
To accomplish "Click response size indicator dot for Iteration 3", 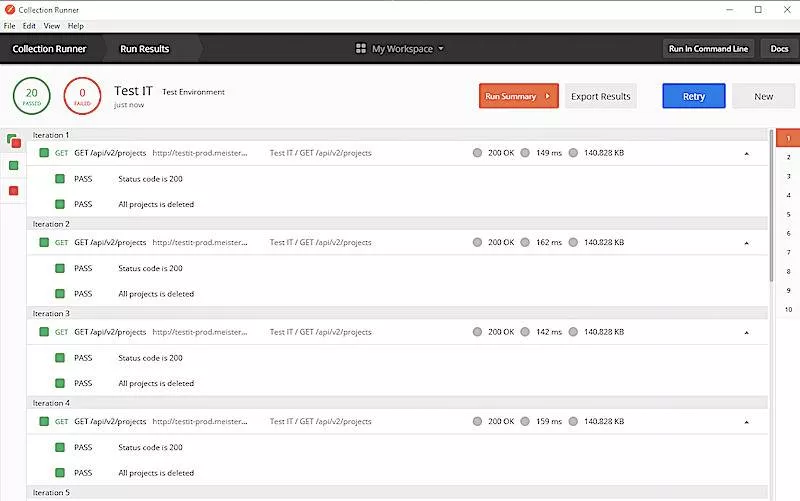I will pos(573,332).
